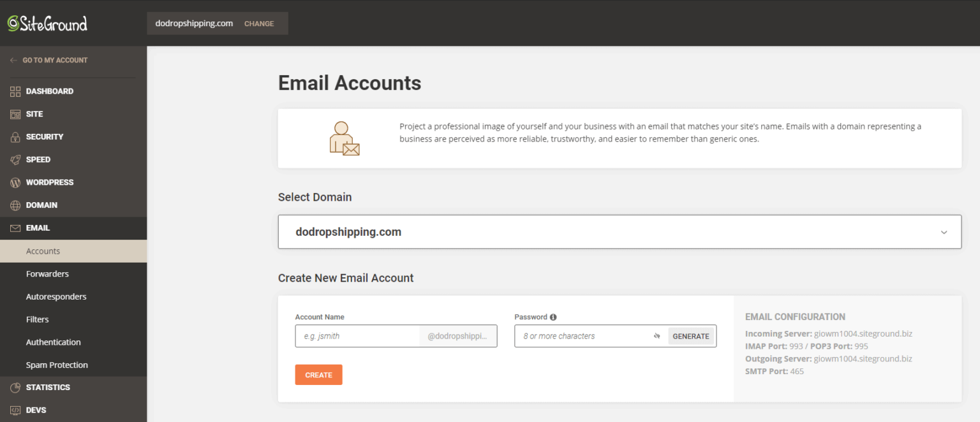Click the CREATE button
Viewport: 980px width, 422px height.
pos(318,375)
